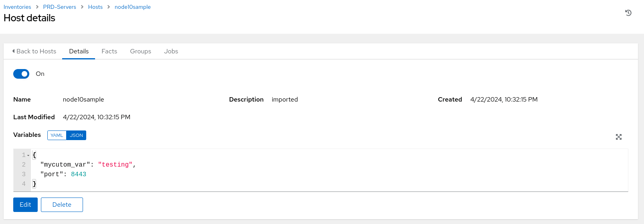The height and width of the screenshot is (224, 644).
Task: Click line number 3 in editor gutter
Action: coord(24,174)
